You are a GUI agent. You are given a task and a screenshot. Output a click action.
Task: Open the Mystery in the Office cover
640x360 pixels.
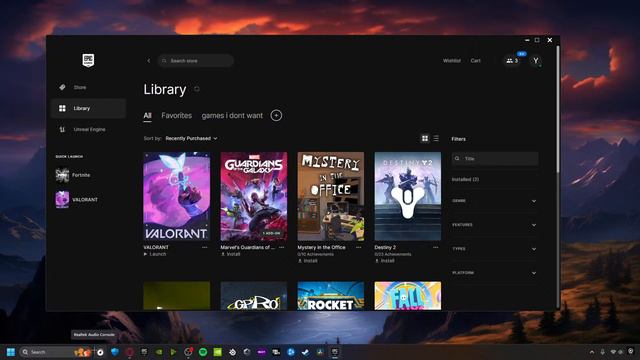[331, 196]
